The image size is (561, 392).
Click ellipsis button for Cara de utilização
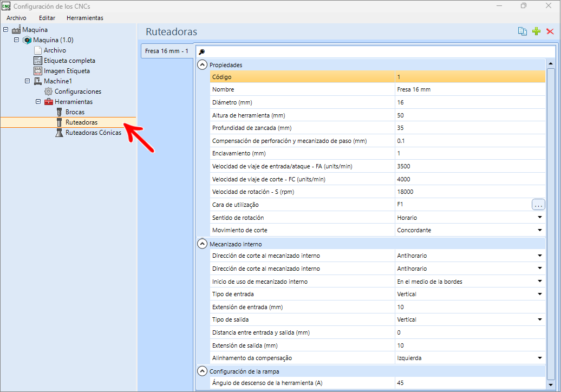[538, 205]
